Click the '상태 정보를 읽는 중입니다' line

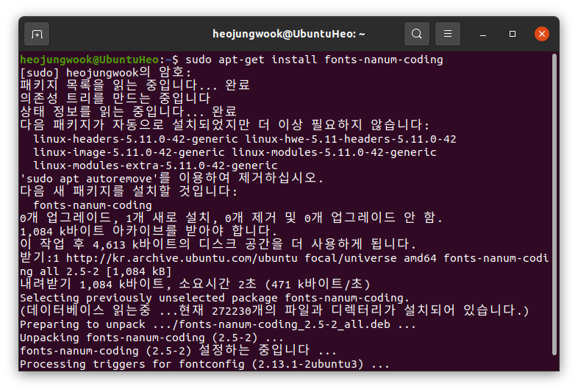[x=128, y=112]
